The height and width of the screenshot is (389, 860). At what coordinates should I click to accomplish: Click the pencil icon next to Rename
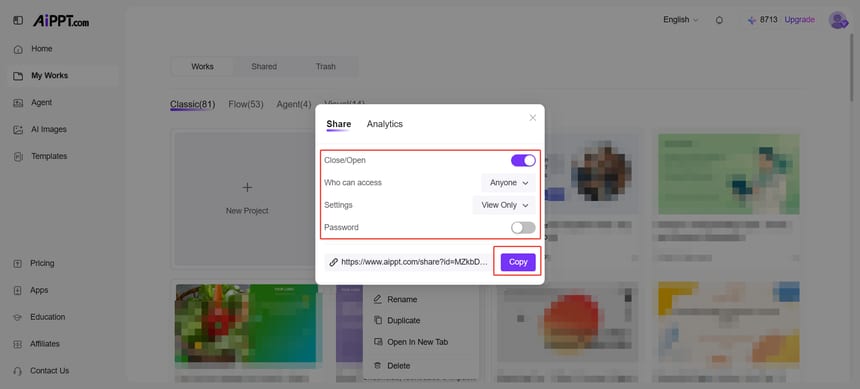pos(377,300)
